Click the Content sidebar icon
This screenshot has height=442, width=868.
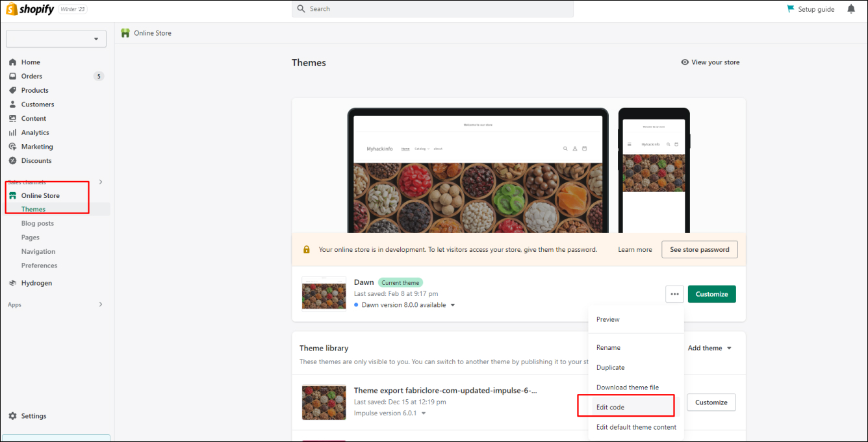(12, 119)
